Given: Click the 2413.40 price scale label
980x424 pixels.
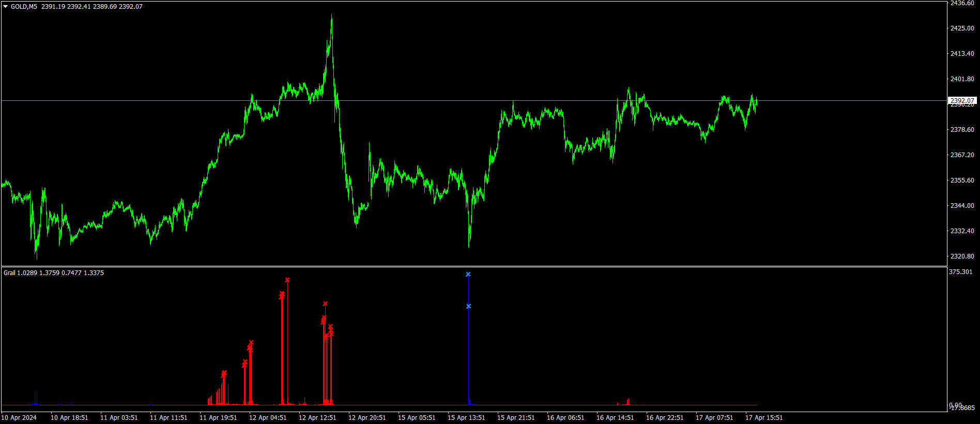Looking at the screenshot, I should point(962,54).
